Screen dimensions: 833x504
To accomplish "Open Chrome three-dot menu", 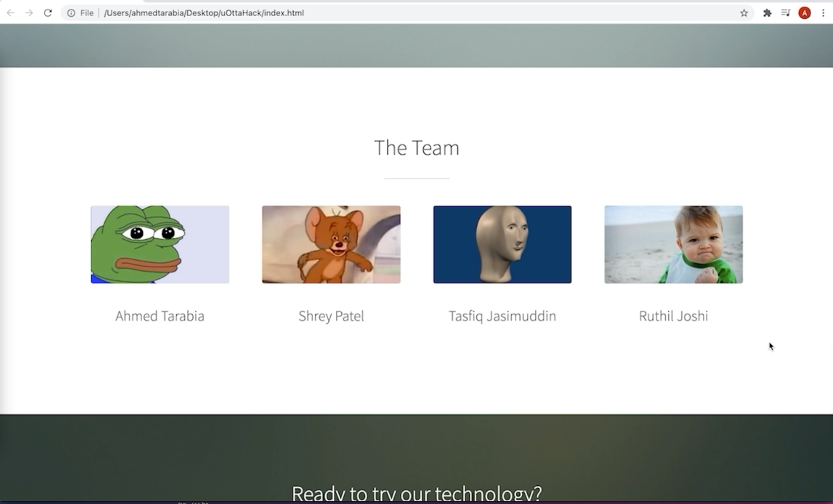I will [x=823, y=13].
